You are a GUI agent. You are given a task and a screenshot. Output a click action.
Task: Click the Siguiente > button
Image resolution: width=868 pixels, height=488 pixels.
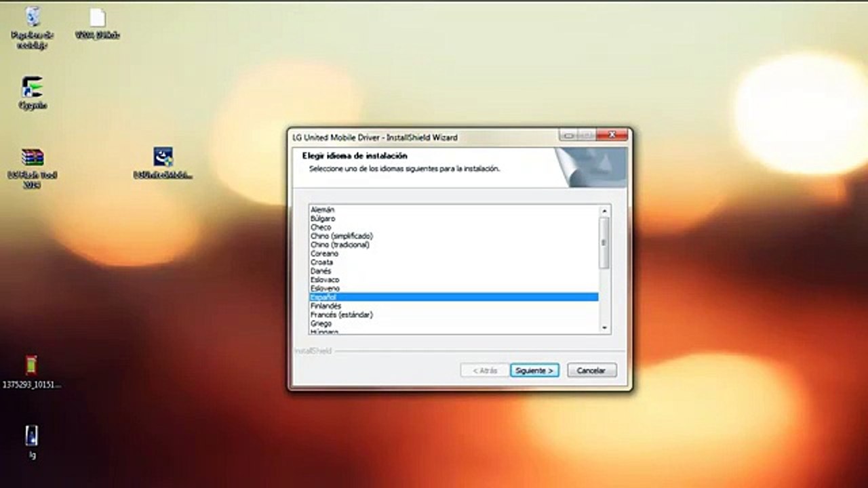pos(534,371)
